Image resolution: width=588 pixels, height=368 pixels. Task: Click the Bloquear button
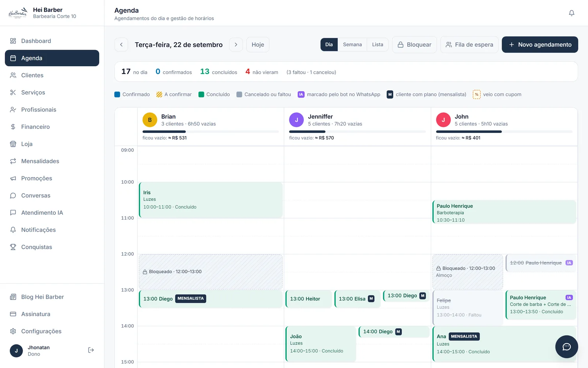pyautogui.click(x=414, y=45)
